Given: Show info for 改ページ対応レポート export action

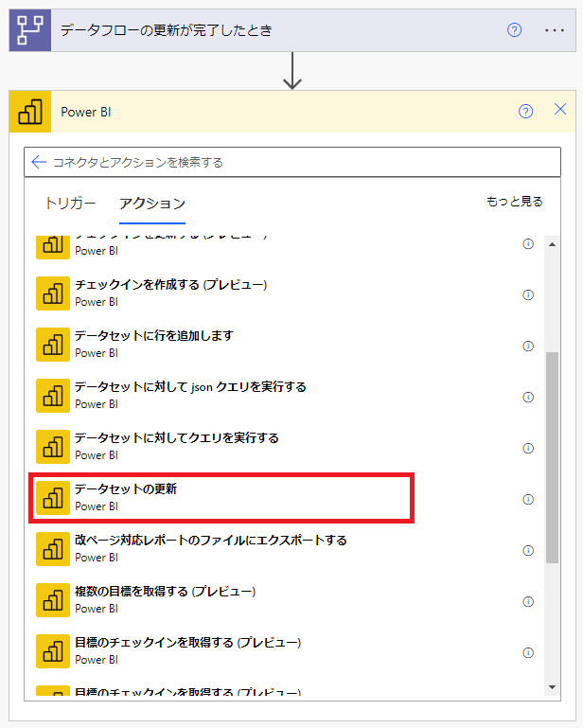Looking at the screenshot, I should 528,550.
